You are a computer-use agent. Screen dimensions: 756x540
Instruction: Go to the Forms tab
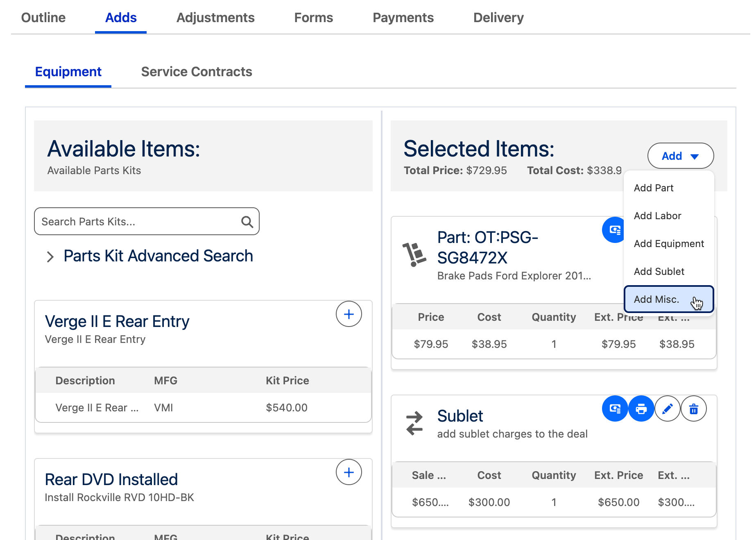(x=314, y=18)
